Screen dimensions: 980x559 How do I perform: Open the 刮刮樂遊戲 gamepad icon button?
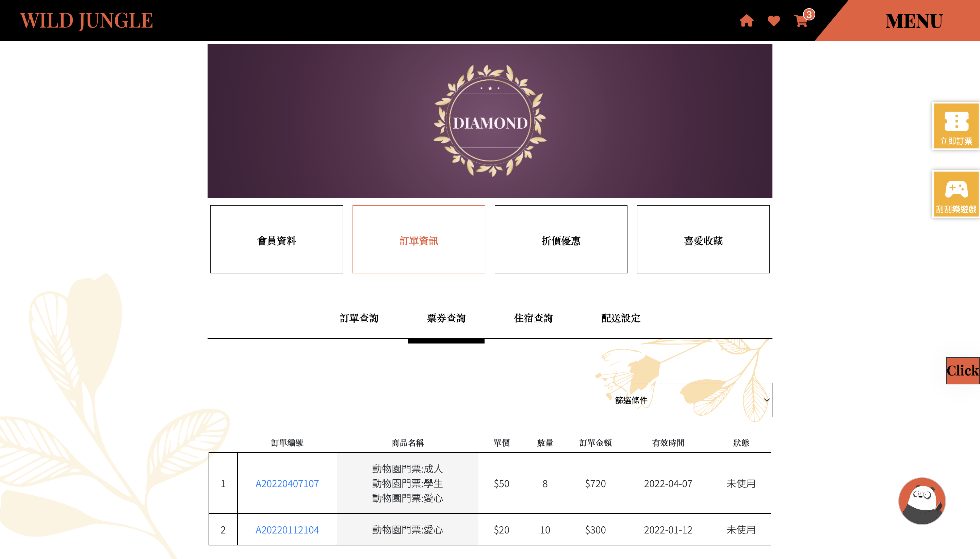[x=956, y=194]
